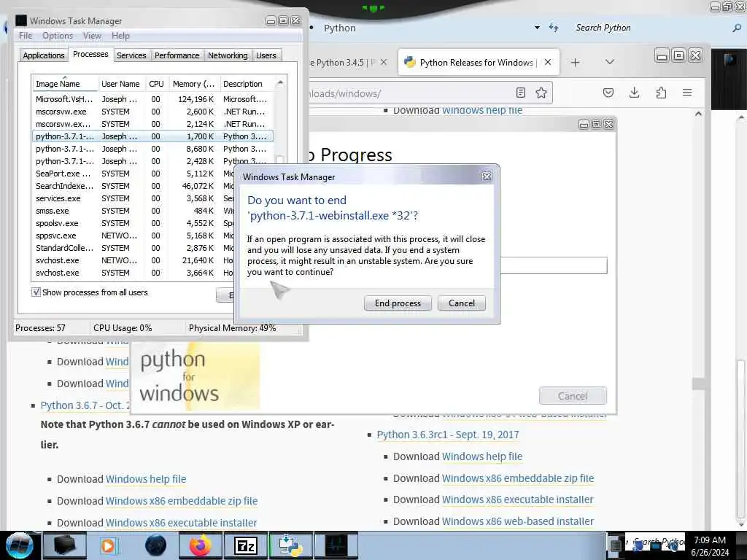Click End process in confirmation dialog

pyautogui.click(x=398, y=303)
